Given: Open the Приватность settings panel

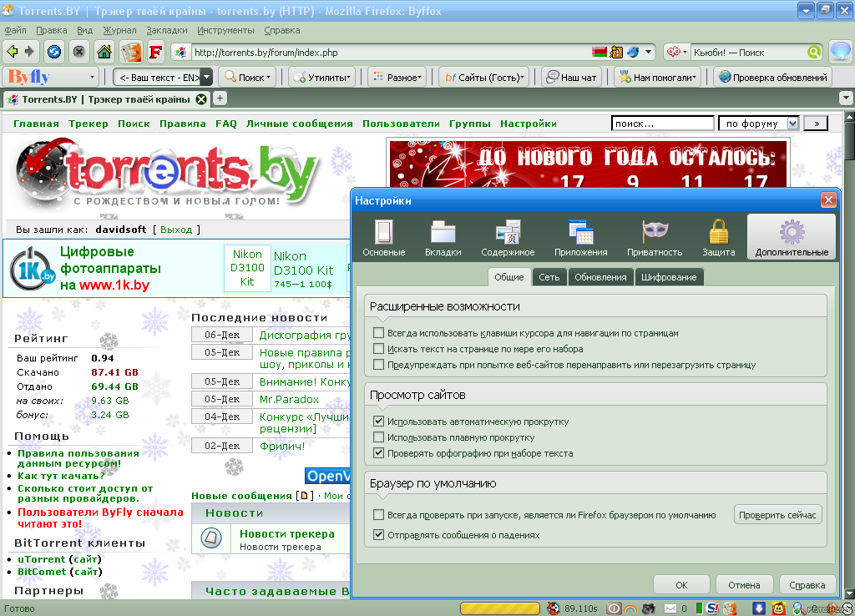Looking at the screenshot, I should 655,238.
